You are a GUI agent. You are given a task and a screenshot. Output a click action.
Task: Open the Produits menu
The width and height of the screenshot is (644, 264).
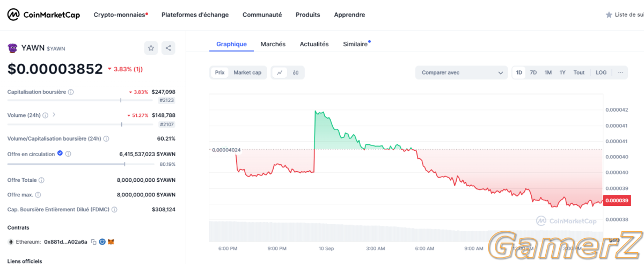pyautogui.click(x=308, y=15)
